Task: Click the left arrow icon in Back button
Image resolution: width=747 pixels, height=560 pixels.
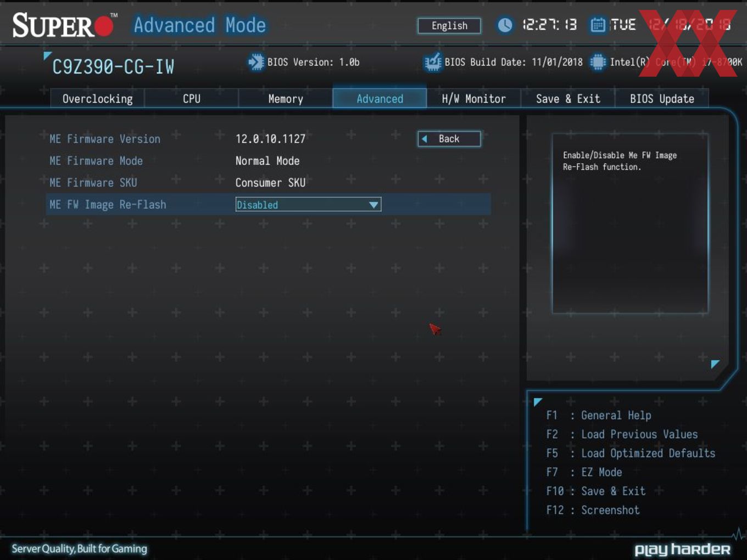Action: coord(424,139)
